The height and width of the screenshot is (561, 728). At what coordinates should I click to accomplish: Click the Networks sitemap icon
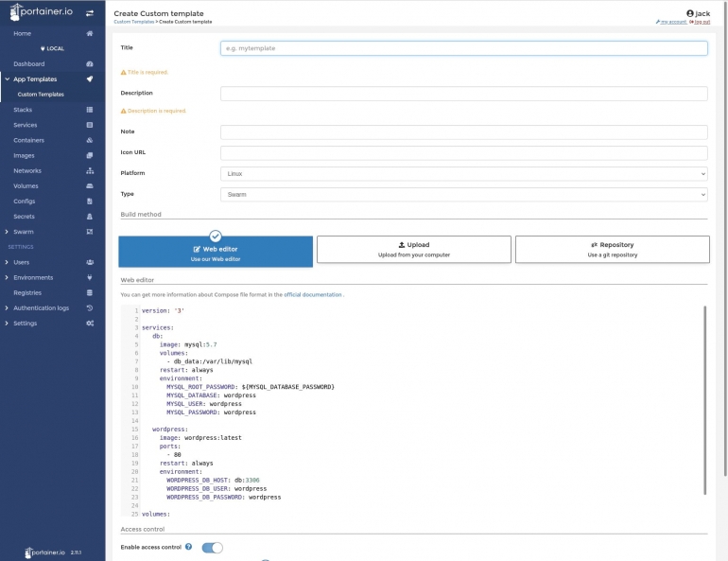pos(90,171)
